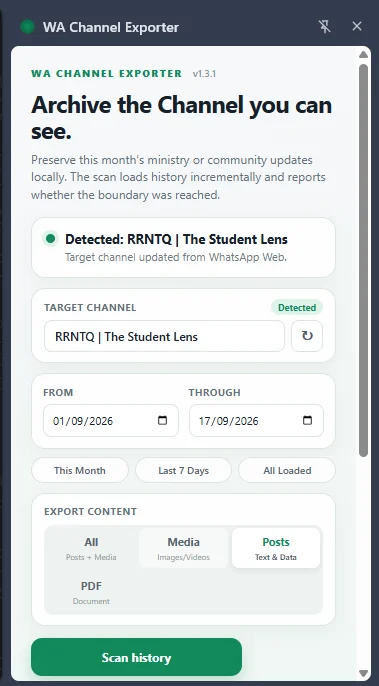The image size is (379, 686).
Task: Click the vertical scrollbar thumb
Action: (x=363, y=261)
